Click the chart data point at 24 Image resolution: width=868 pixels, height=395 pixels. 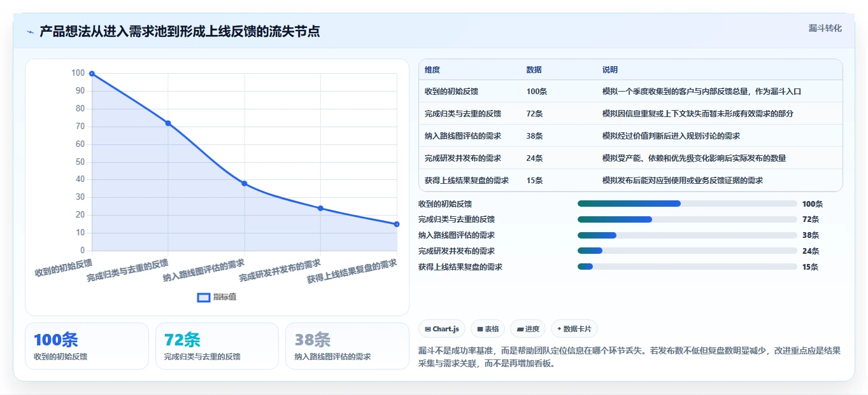pos(320,209)
